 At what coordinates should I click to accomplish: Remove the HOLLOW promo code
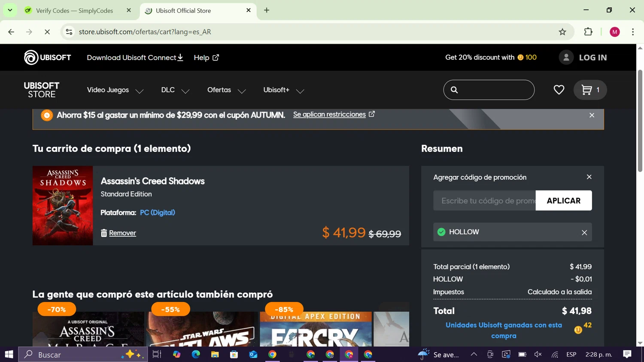tap(584, 232)
